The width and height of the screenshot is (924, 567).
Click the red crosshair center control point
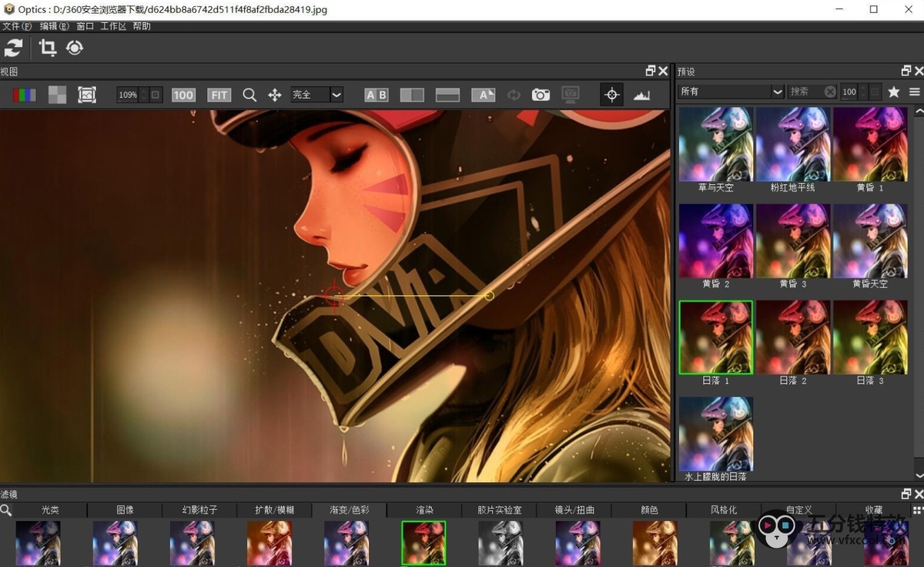coord(333,295)
